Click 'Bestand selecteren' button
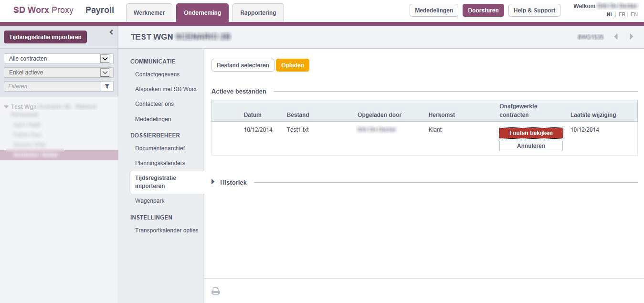Viewport: 644px width, 303px height. click(x=243, y=65)
